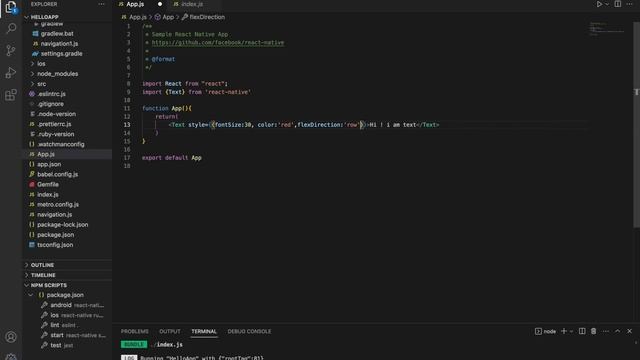Open the Explorer view in activity bar

(11, 7)
